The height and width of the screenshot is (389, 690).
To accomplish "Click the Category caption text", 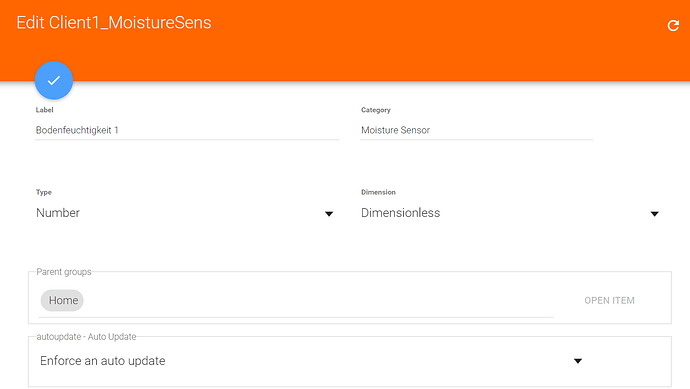I will tap(376, 110).
